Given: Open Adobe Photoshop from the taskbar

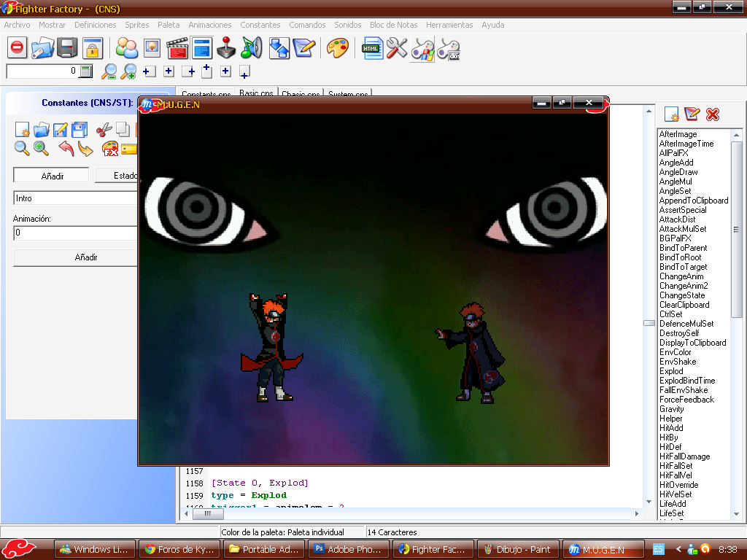Looking at the screenshot, I should tap(348, 550).
